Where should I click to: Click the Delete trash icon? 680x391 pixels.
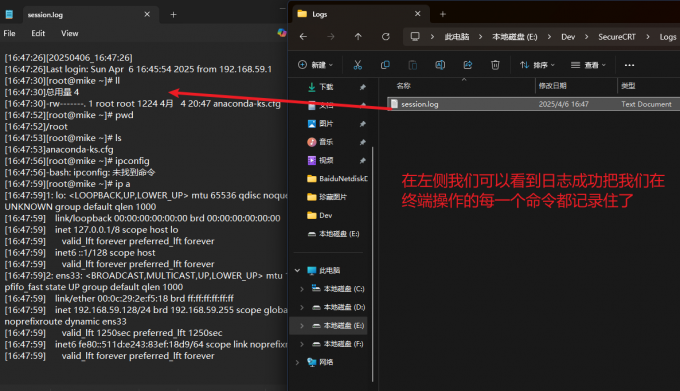495,65
